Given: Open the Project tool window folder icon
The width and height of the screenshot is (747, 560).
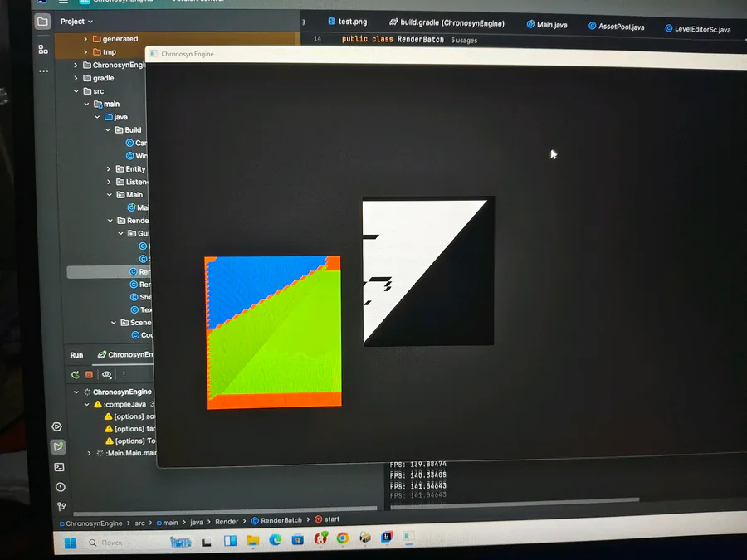Looking at the screenshot, I should 42,22.
